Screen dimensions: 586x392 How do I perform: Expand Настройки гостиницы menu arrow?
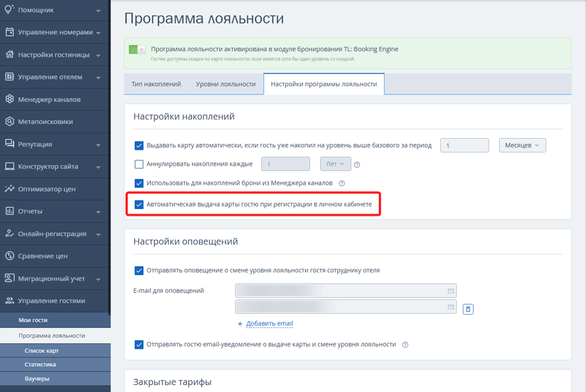98,55
